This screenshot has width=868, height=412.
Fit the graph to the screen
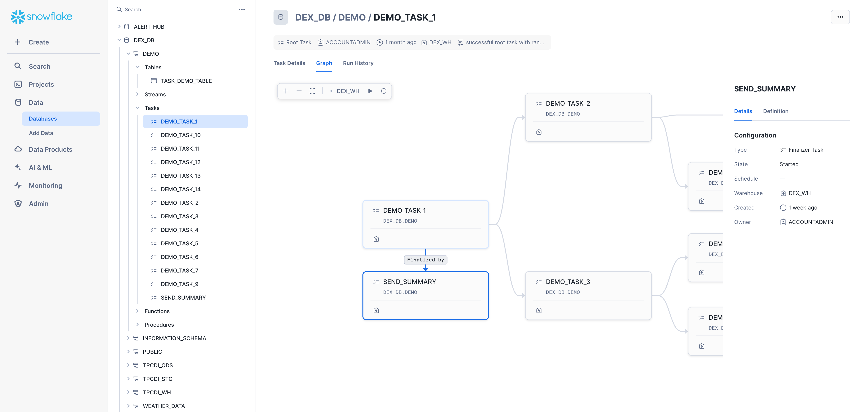coord(312,91)
